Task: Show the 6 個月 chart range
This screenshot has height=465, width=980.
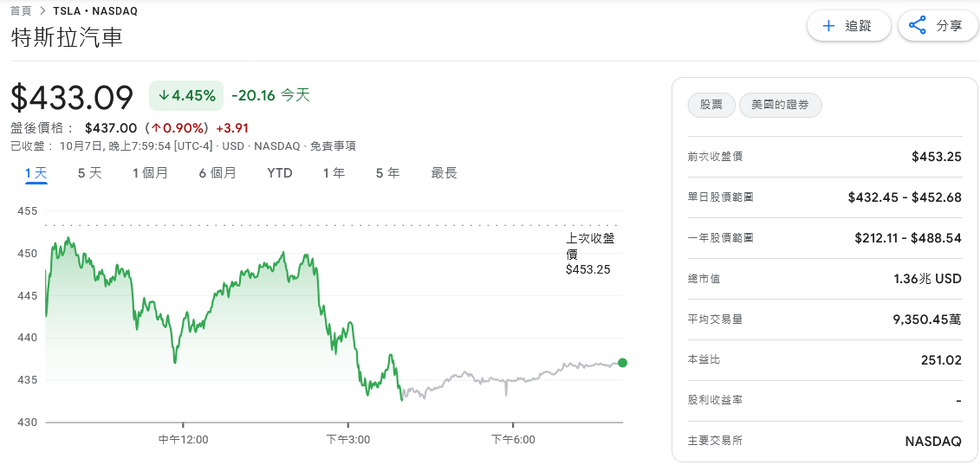Action: coord(217,173)
